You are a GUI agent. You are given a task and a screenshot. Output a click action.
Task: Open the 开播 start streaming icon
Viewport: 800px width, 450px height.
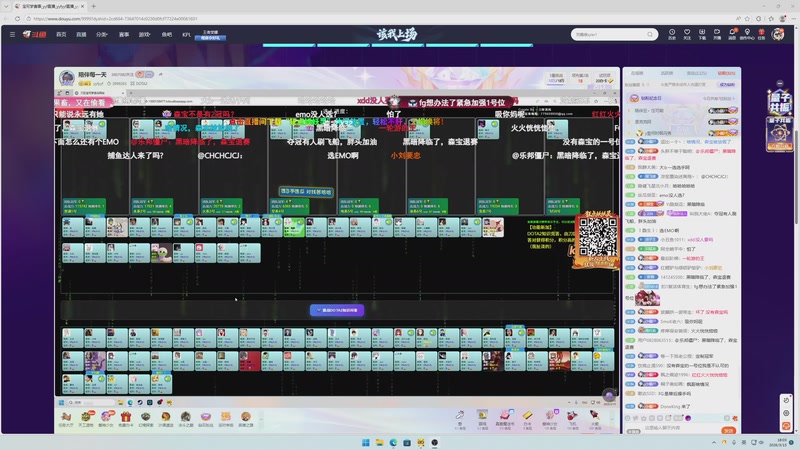coord(717,34)
